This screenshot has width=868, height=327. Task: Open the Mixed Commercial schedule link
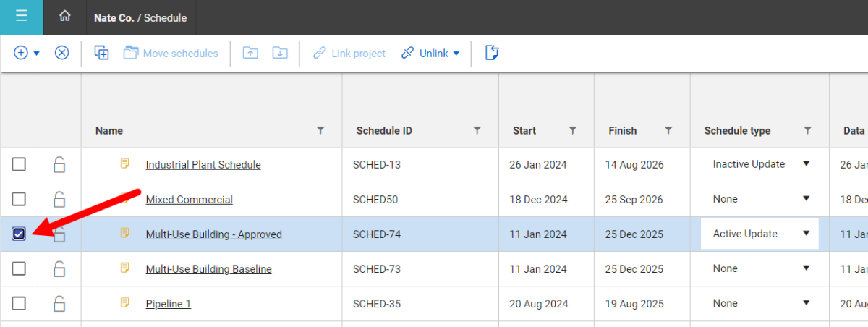tap(189, 200)
